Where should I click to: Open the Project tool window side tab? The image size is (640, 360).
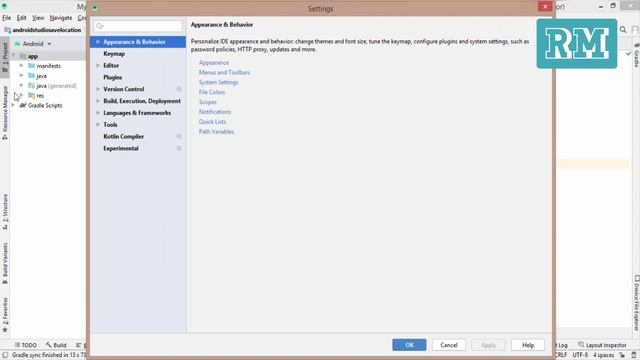[x=5, y=57]
